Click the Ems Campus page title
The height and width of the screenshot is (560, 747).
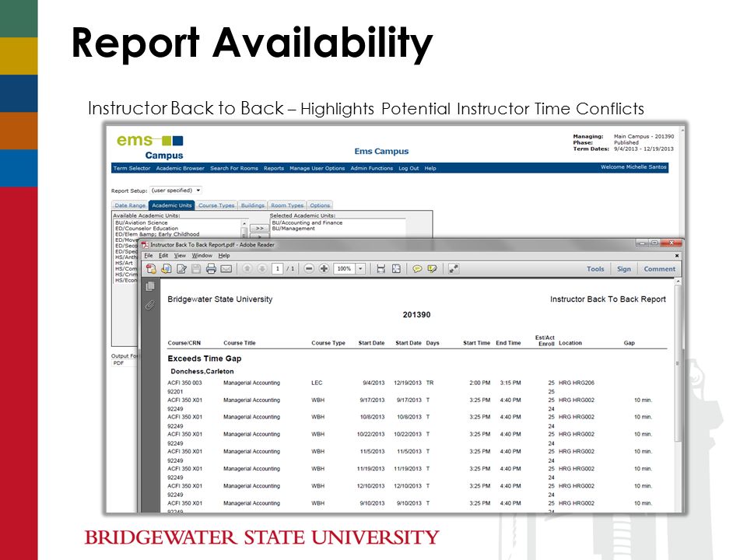381,151
